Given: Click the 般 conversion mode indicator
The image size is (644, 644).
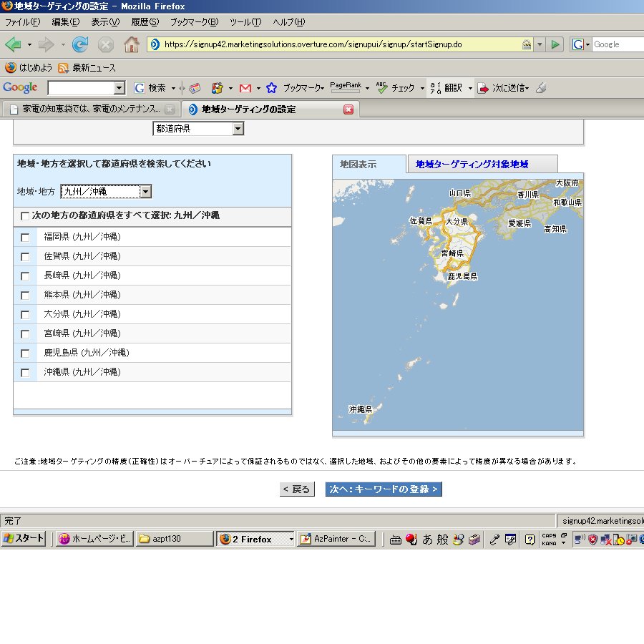Looking at the screenshot, I should pos(443,540).
